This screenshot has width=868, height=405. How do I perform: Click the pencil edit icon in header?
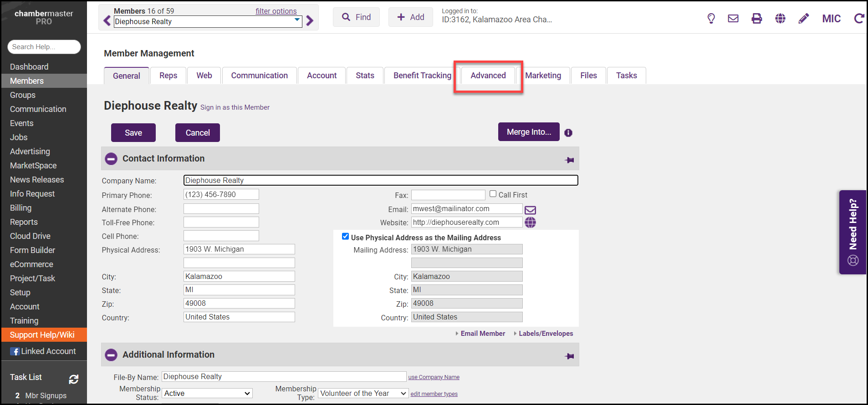pos(804,19)
